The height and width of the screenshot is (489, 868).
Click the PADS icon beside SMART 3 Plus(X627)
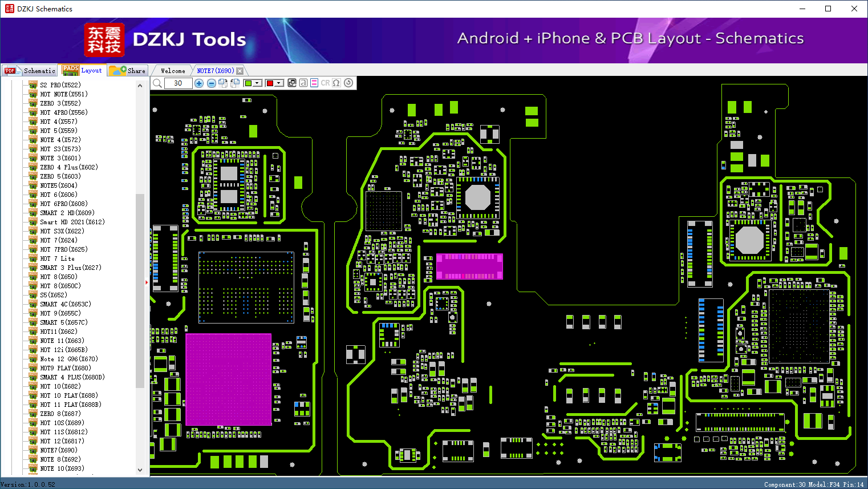[x=33, y=268]
